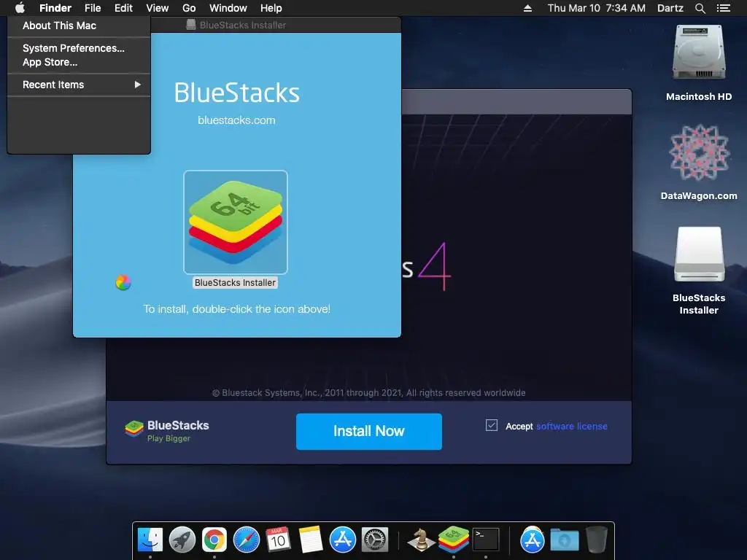Image resolution: width=747 pixels, height=560 pixels.
Task: Click the Dartz user name in the menu bar
Action: point(670,8)
